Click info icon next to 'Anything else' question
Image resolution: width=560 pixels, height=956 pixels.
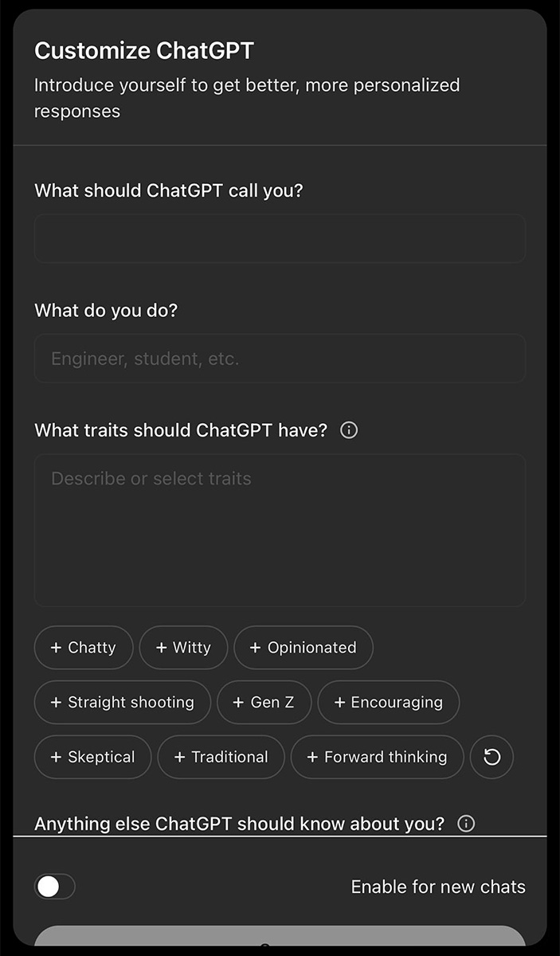pos(467,824)
